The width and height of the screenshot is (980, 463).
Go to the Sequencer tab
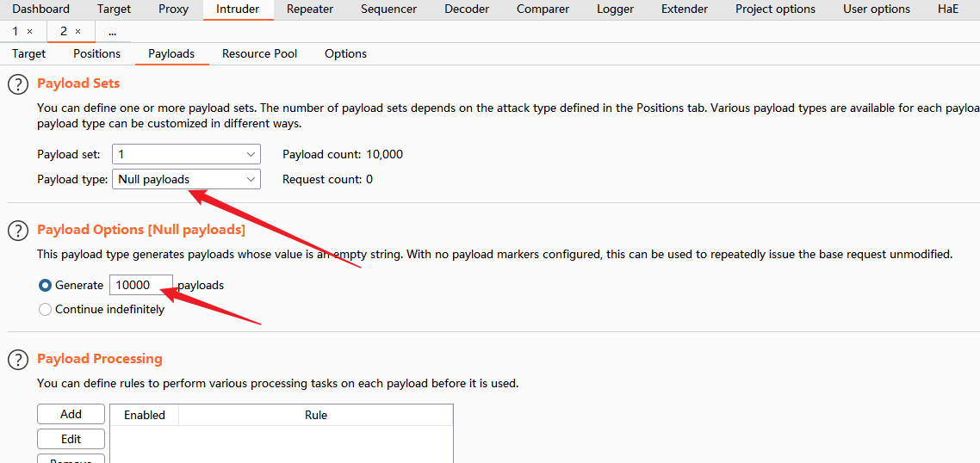(x=388, y=9)
